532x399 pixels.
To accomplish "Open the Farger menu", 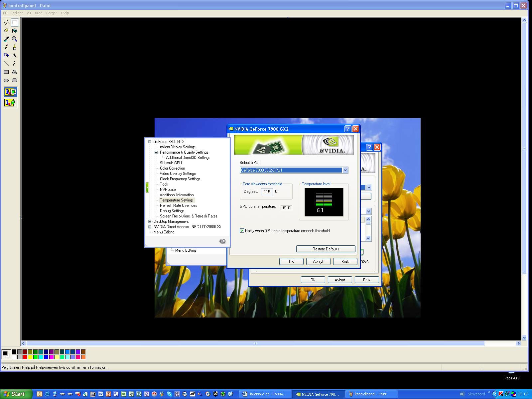I will coord(52,13).
